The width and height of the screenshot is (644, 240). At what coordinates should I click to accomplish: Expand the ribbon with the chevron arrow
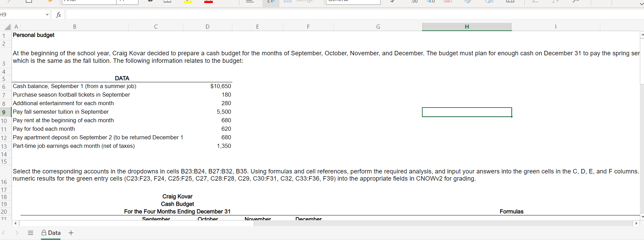tap(641, 4)
